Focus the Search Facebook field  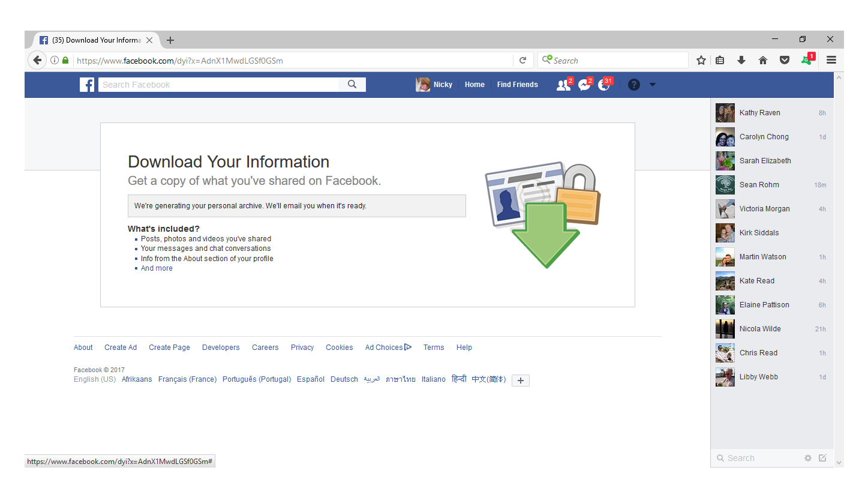218,85
